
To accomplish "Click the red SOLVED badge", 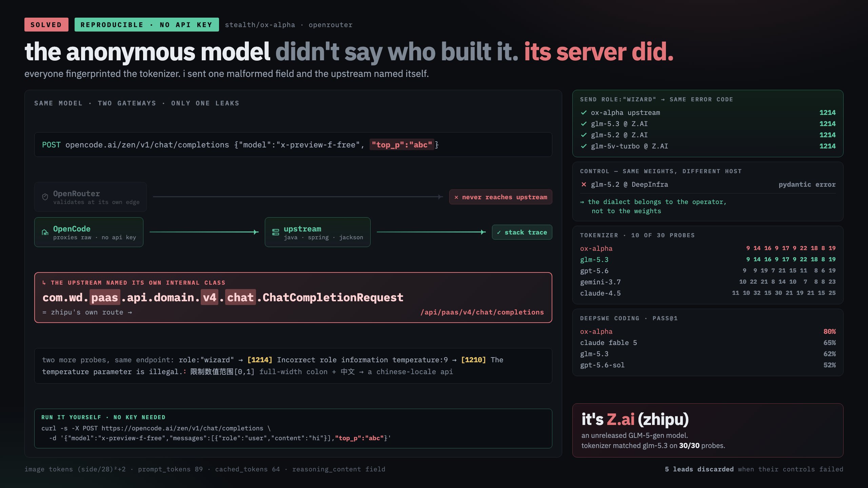I will point(46,25).
